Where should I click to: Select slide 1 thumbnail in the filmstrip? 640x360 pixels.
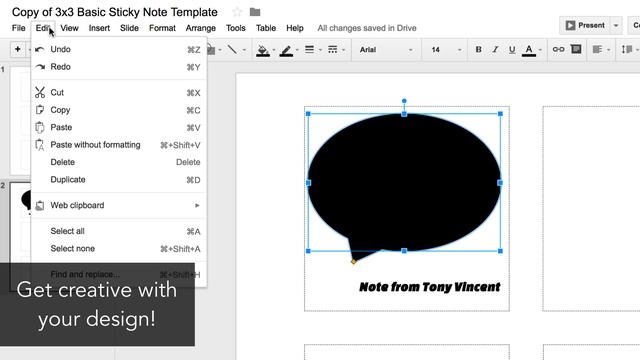click(x=20, y=120)
